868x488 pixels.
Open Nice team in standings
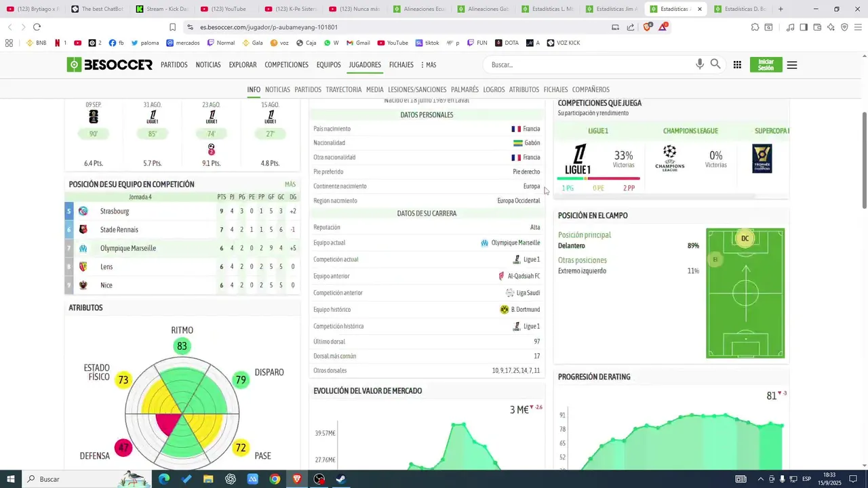pyautogui.click(x=106, y=285)
